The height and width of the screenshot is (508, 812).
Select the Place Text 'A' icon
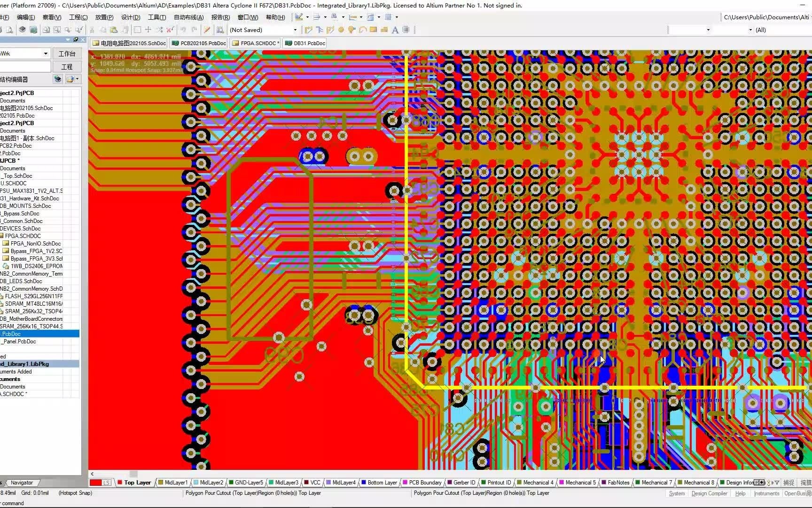pos(395,30)
